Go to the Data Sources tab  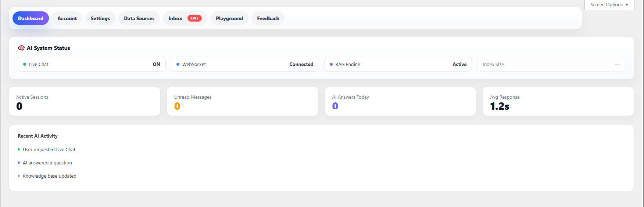coord(139,18)
